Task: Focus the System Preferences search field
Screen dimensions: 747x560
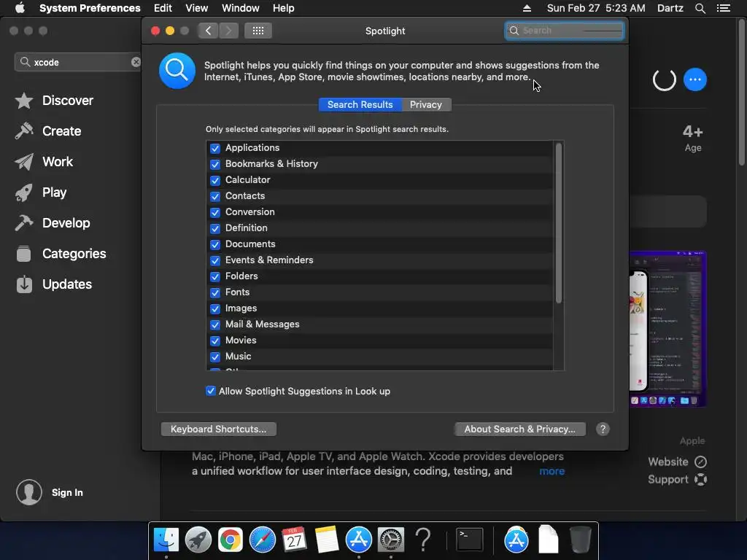Action: [565, 31]
